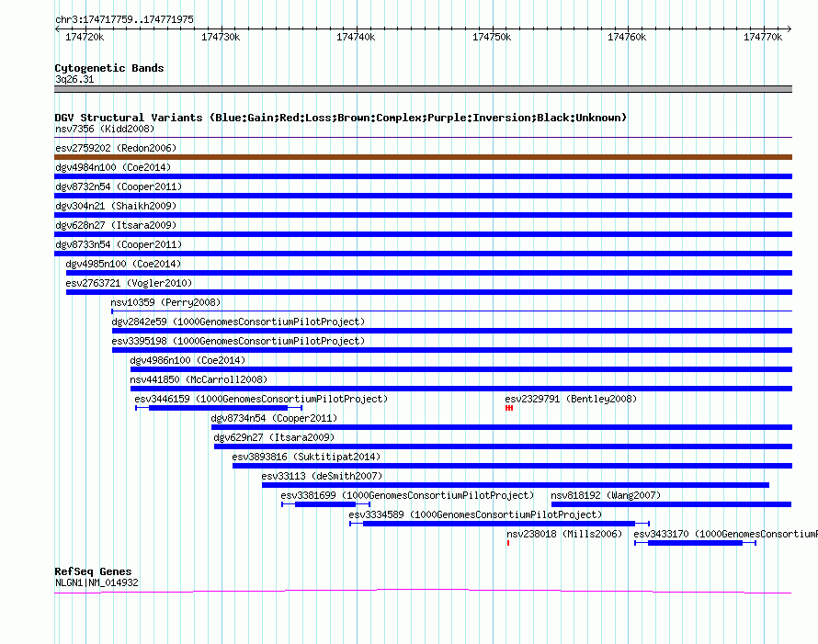The width and height of the screenshot is (818, 644).
Task: Open esv3395198 (1000GenomesConsortiumPilotProject) label
Action: pos(238,341)
